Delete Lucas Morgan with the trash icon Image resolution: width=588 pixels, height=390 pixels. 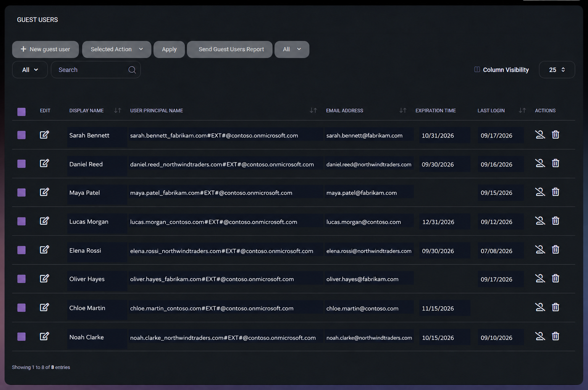click(556, 220)
